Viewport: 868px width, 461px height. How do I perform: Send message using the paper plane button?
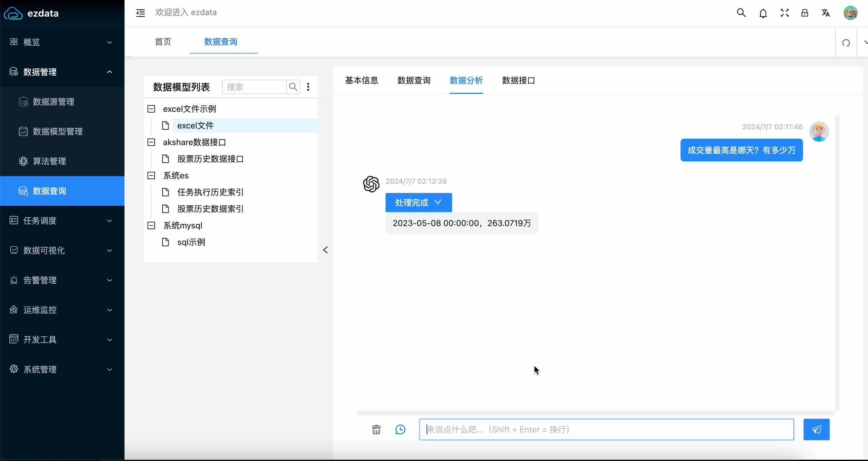816,429
